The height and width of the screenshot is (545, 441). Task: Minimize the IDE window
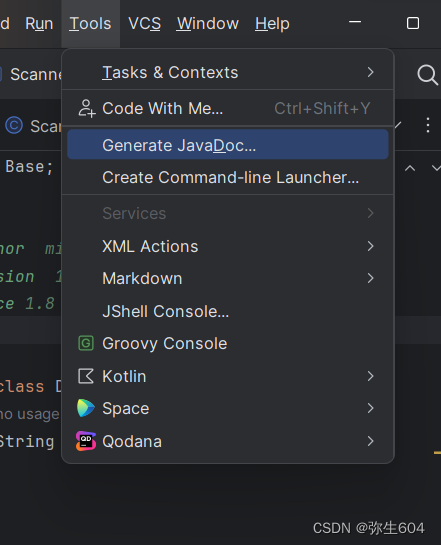[x=355, y=22]
